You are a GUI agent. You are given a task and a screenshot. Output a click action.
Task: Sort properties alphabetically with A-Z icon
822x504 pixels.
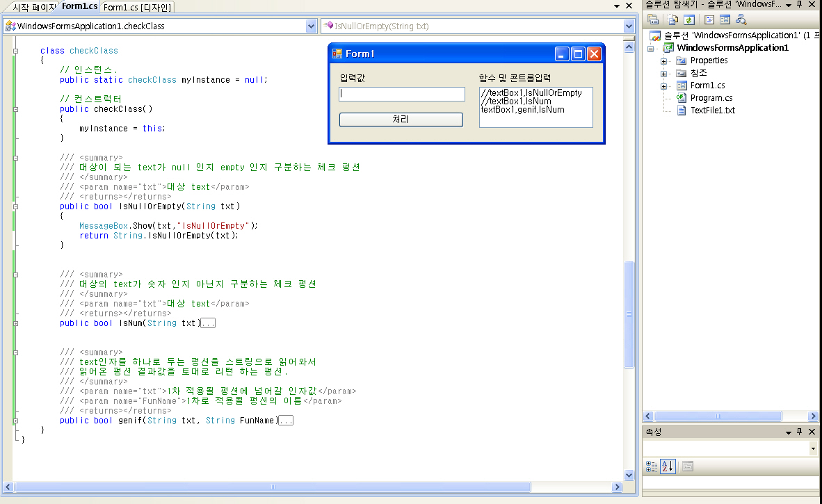(x=668, y=466)
